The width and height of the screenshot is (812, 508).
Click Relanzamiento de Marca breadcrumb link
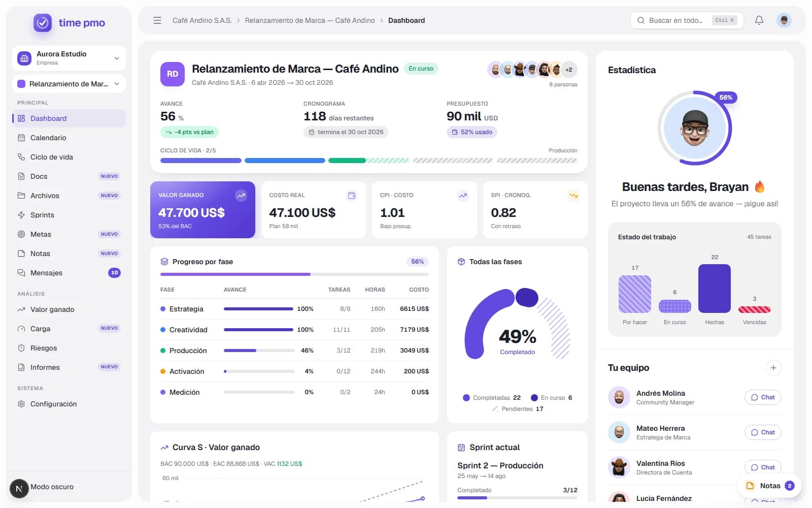(310, 20)
